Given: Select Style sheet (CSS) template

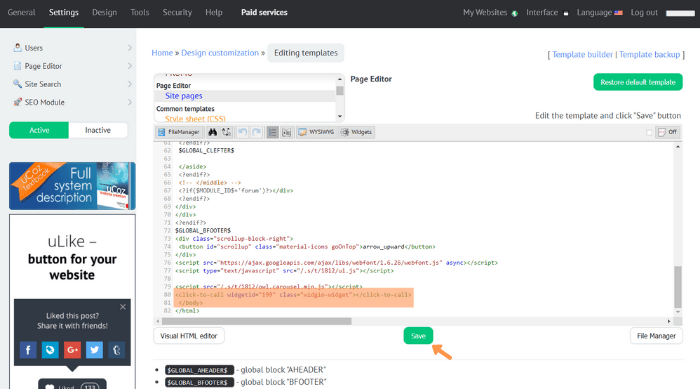Looking at the screenshot, I should pos(195,119).
